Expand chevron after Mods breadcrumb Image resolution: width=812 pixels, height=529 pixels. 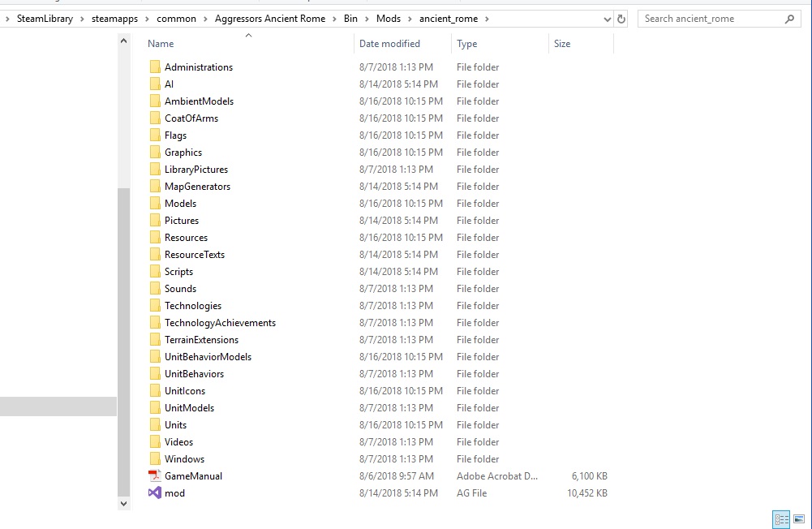[x=410, y=19]
